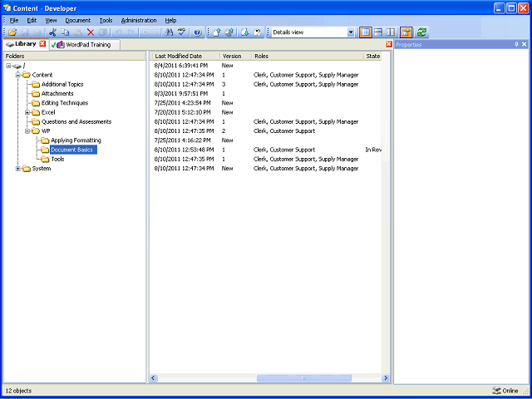Sort by State column header
532x399 pixels.
(372, 57)
